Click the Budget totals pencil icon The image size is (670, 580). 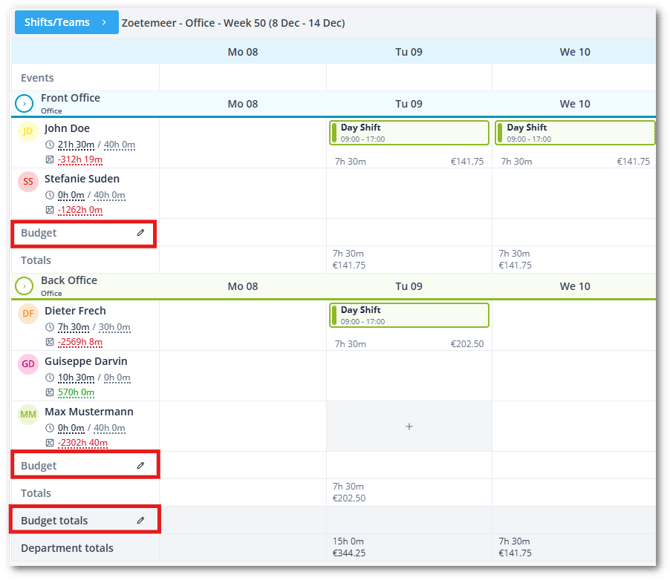[140, 521]
